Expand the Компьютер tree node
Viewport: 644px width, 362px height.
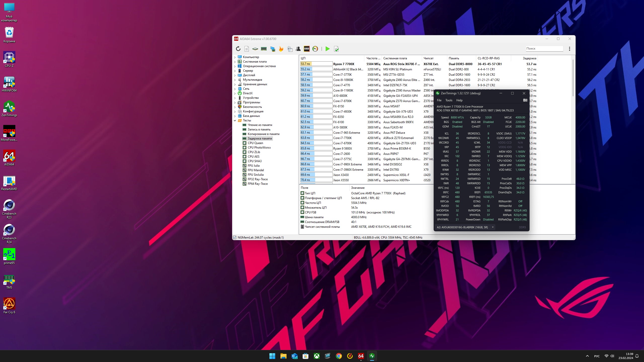point(235,57)
